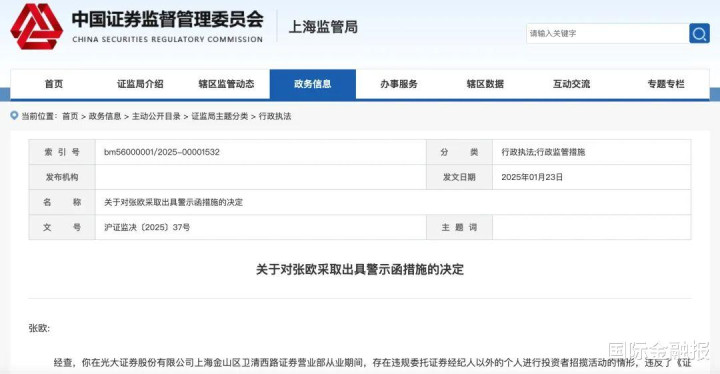This screenshot has width=720, height=374.
Task: Open the 首页 navigation tab
Action: 54,84
